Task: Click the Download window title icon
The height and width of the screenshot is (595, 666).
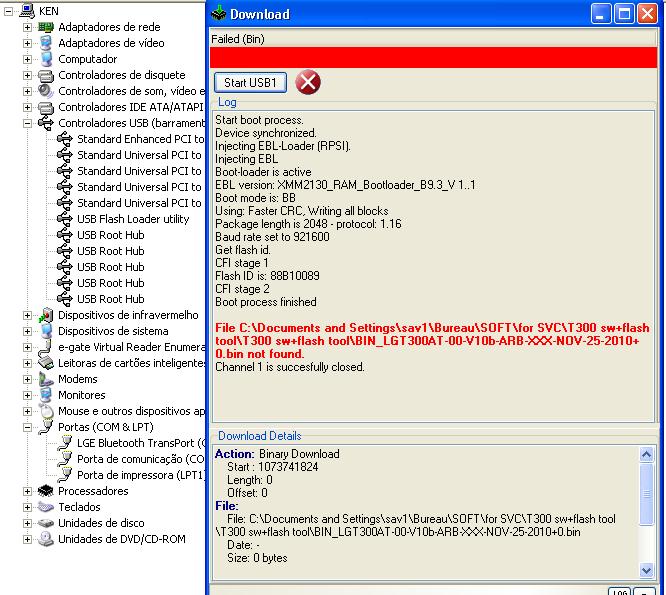Action: pyautogui.click(x=219, y=14)
